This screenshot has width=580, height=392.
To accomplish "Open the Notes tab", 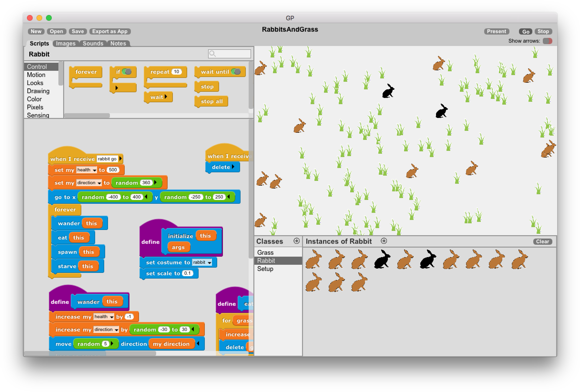I will (118, 43).
